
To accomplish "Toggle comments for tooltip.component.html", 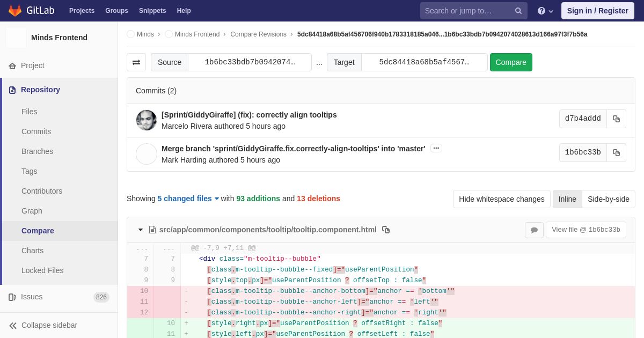I will (x=534, y=230).
